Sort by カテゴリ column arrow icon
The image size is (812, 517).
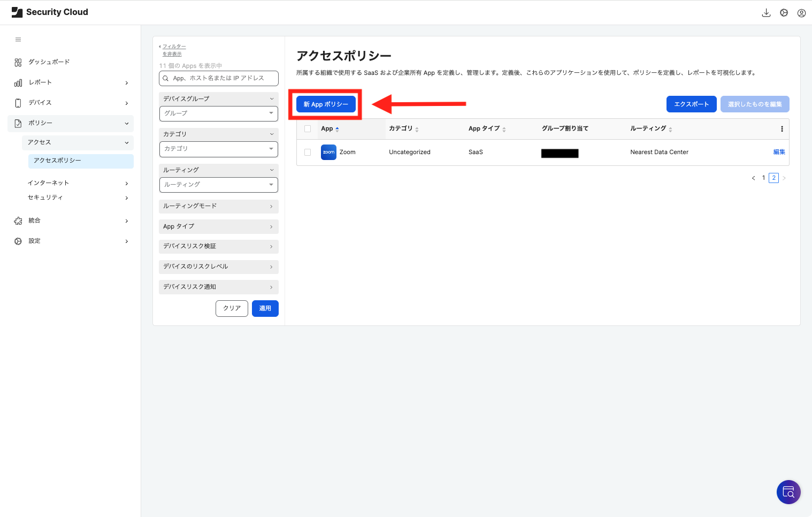pyautogui.click(x=417, y=129)
